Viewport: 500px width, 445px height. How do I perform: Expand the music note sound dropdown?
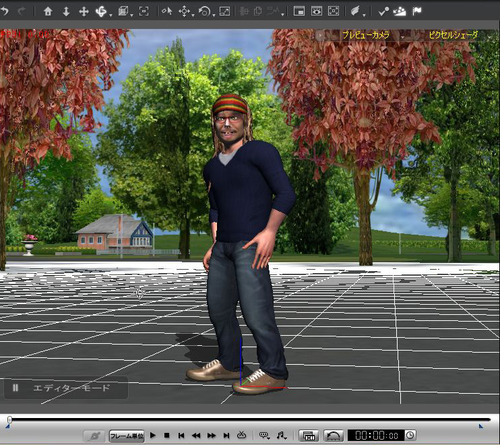pos(281,435)
